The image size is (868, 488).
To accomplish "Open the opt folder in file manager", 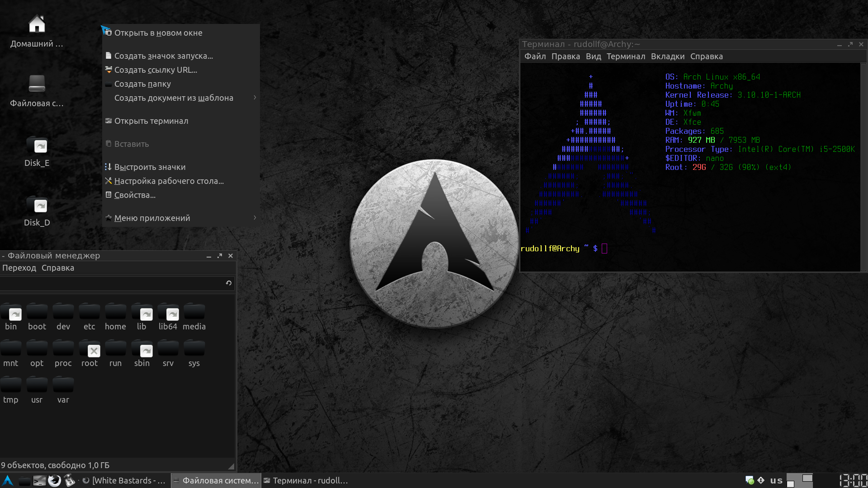I will (x=37, y=354).
